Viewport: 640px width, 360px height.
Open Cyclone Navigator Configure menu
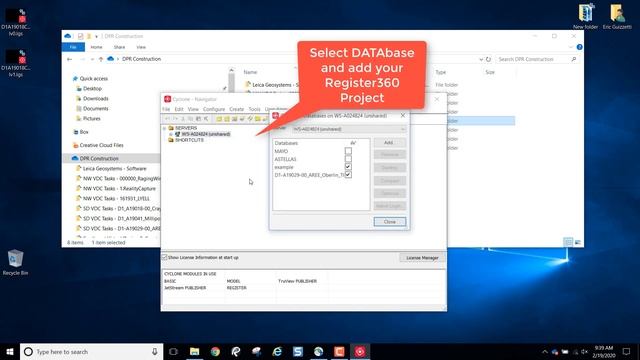tap(214, 109)
